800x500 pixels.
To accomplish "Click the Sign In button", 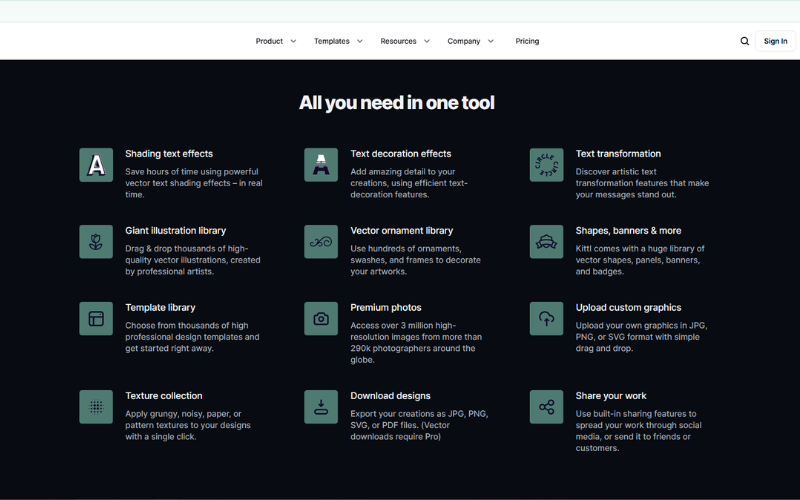I will point(775,41).
